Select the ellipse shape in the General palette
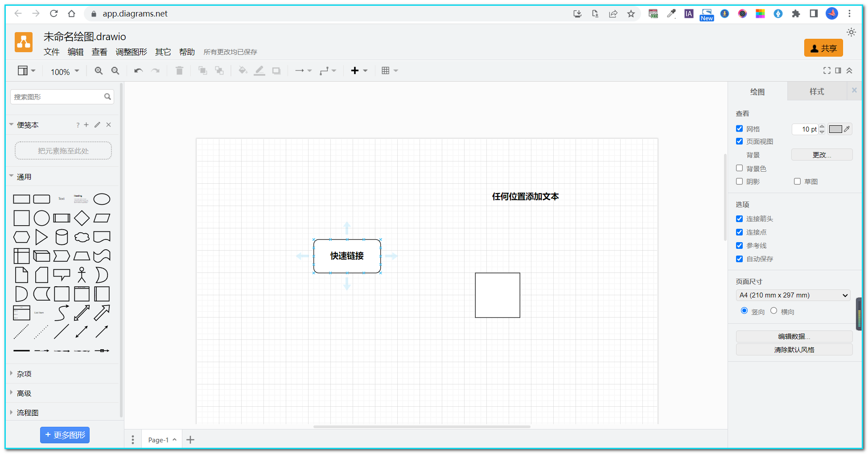Image resolution: width=868 pixels, height=454 pixels. click(102, 199)
